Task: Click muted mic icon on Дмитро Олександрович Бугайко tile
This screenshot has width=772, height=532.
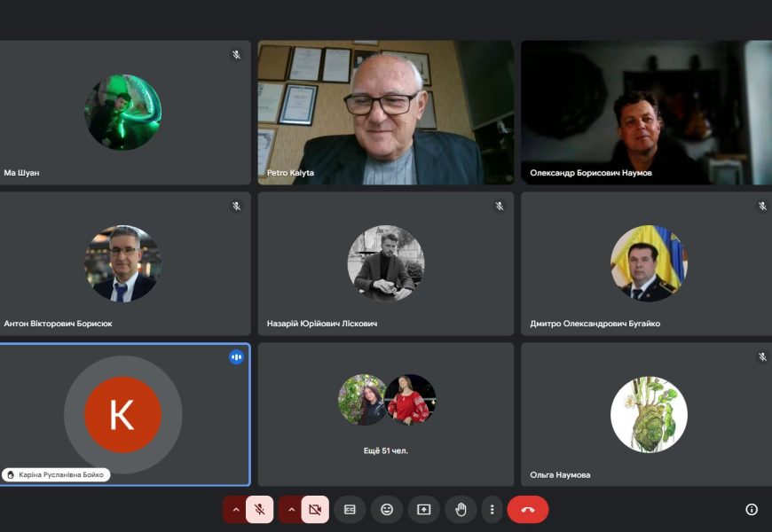Action: tap(762, 207)
